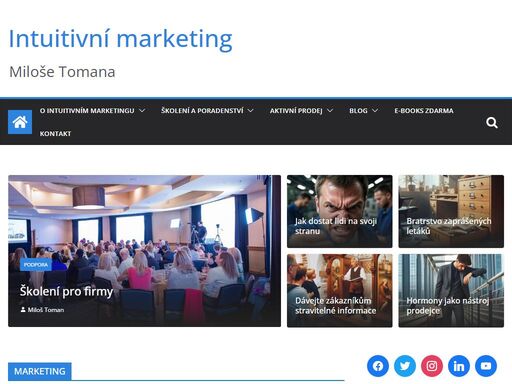Open Bratrstvo zaprášených letáků article
Screen dimensions: 512x384
click(449, 226)
